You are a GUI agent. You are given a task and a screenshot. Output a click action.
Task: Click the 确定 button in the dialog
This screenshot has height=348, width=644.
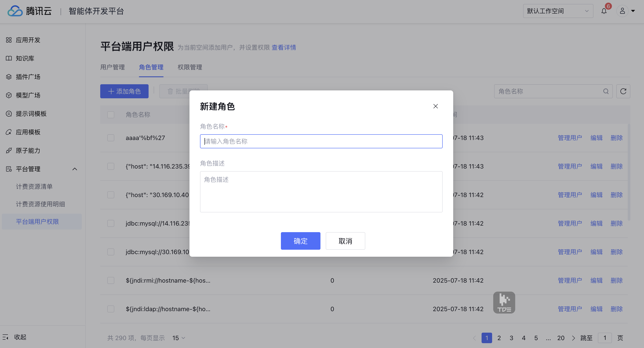pos(300,241)
